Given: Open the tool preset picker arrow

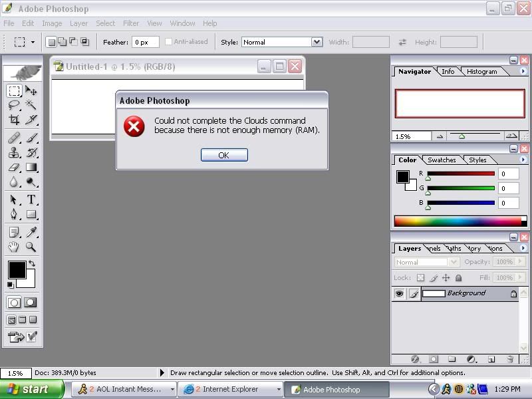Looking at the screenshot, I should pos(33,42).
